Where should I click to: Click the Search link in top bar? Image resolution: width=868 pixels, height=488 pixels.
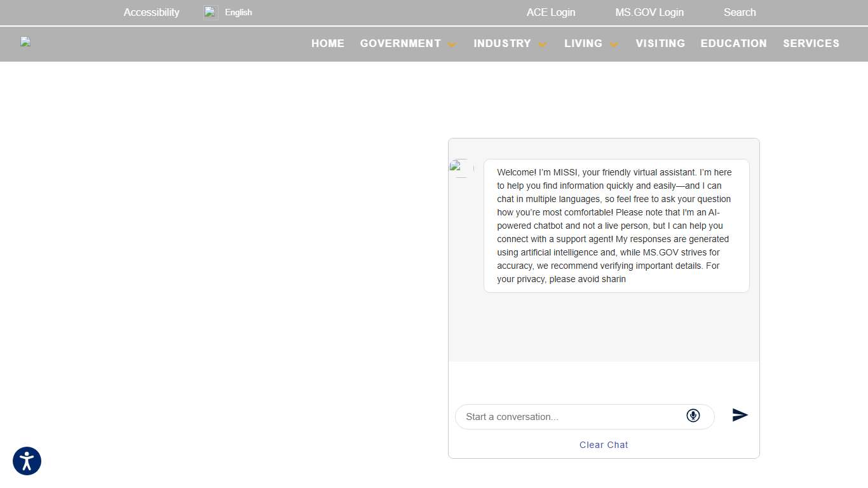click(x=740, y=12)
